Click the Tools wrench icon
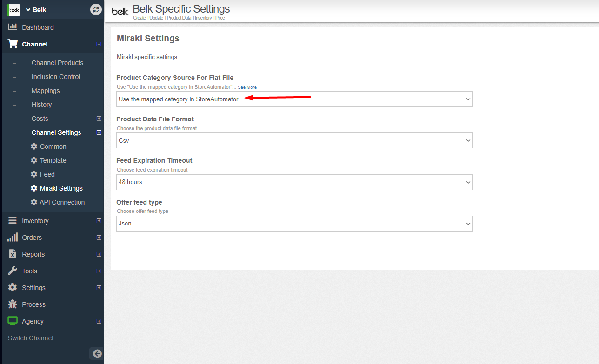Screen dimensions: 599x364 pyautogui.click(x=13, y=271)
